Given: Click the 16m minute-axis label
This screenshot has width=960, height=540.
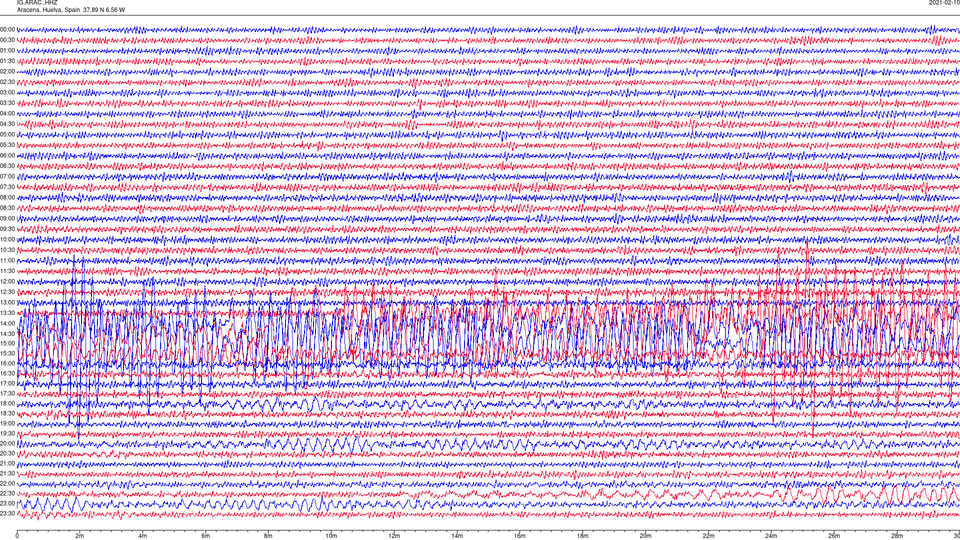Looking at the screenshot, I should click(x=520, y=536).
